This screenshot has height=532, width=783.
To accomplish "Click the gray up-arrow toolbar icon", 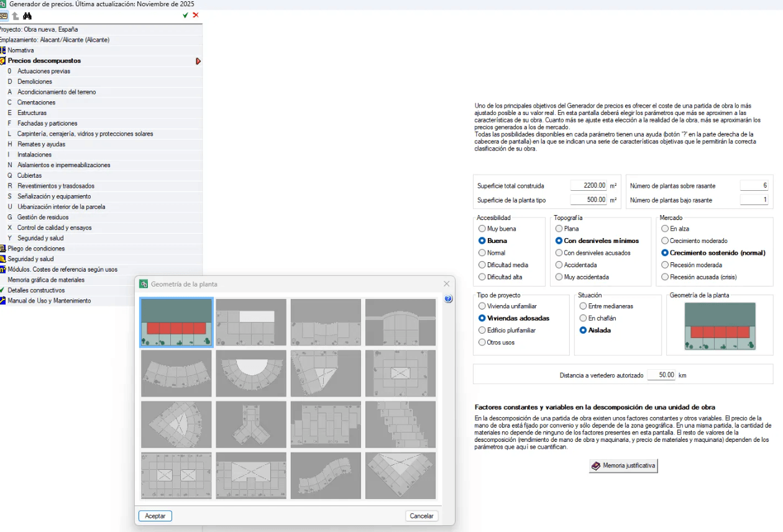I will coord(16,16).
